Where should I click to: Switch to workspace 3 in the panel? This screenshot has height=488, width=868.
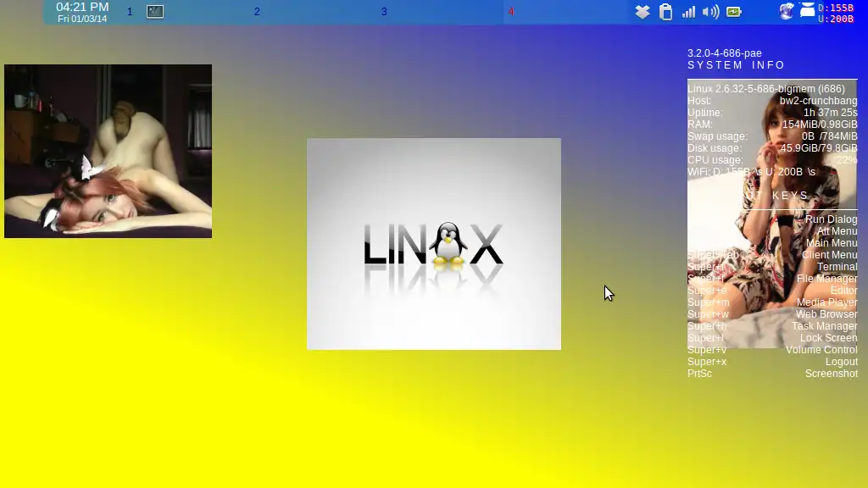click(384, 12)
